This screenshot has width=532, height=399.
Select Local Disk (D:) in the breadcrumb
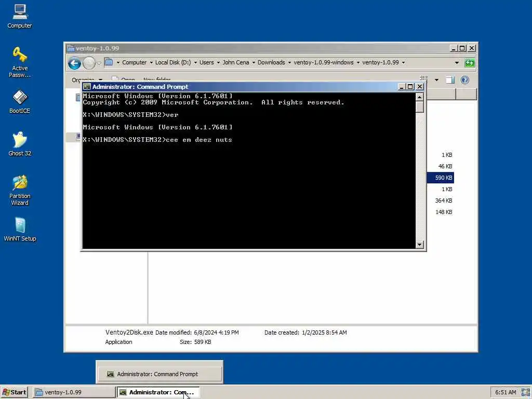(x=173, y=62)
